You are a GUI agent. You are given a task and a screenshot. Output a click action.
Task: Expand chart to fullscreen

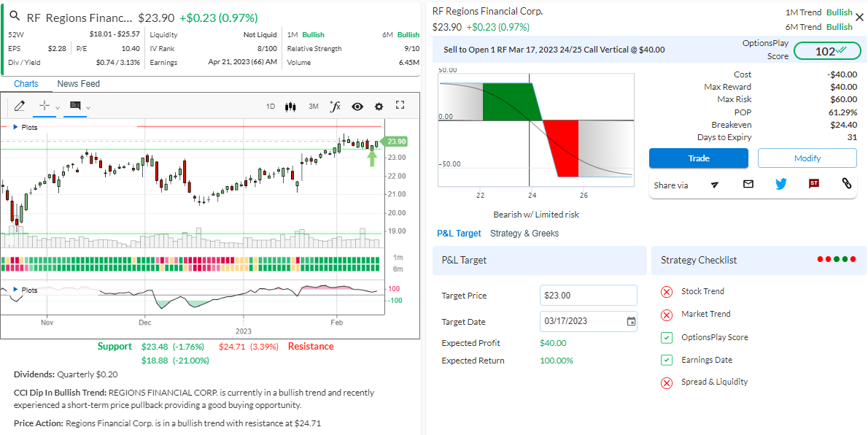coord(400,105)
